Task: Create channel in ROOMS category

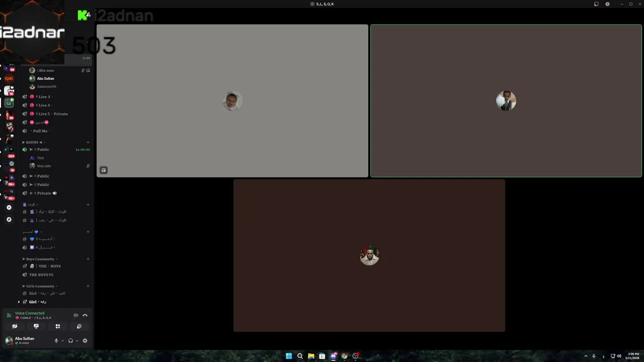Action: (x=88, y=142)
